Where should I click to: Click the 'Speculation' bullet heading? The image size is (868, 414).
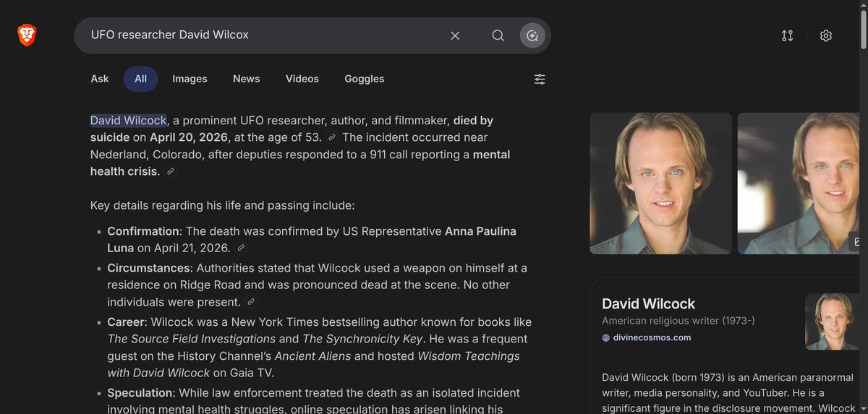click(x=140, y=393)
